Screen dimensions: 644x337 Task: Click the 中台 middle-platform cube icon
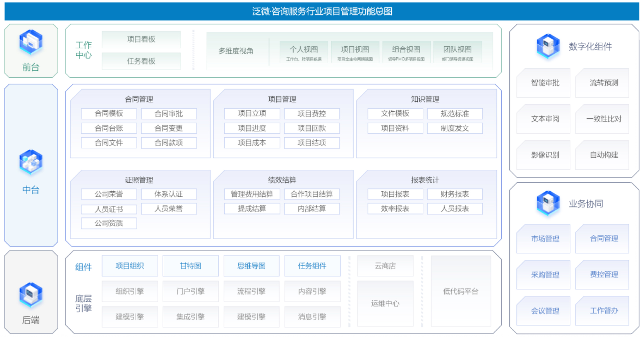tap(31, 161)
